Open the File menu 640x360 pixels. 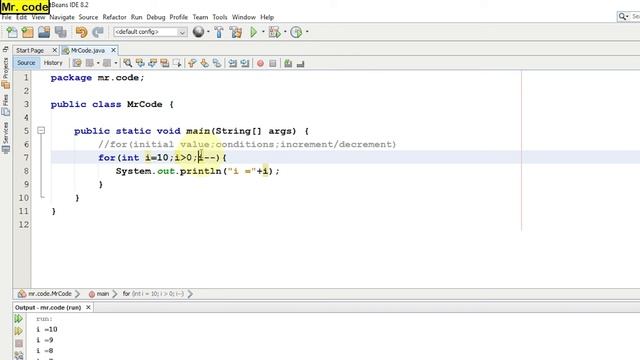[7, 17]
